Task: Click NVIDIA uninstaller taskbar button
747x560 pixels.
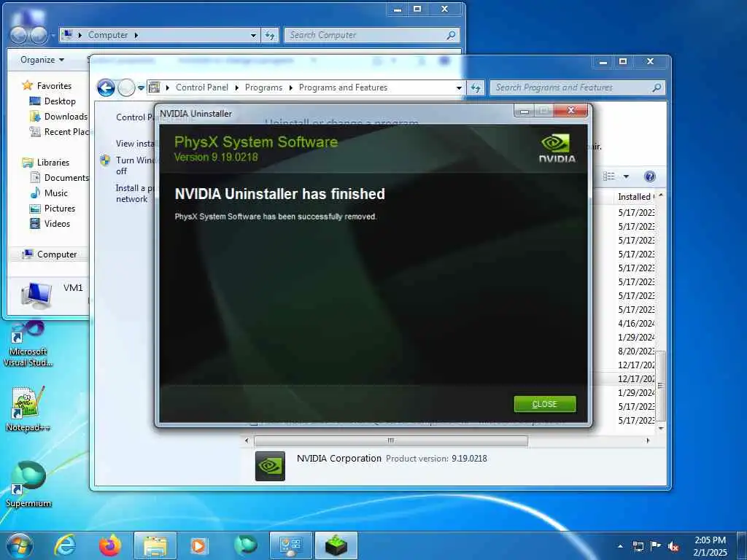Action: 336,545
